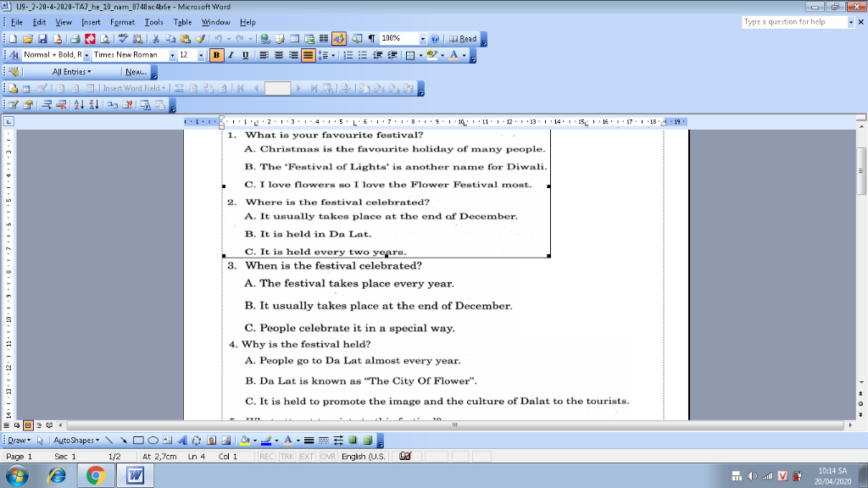The height and width of the screenshot is (488, 868).
Task: Open the File menu
Action: [17, 22]
